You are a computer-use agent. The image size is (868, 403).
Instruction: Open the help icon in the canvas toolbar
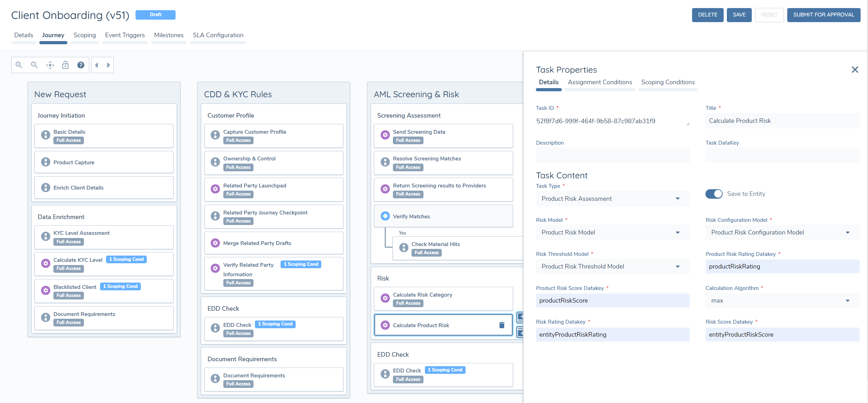coord(81,65)
